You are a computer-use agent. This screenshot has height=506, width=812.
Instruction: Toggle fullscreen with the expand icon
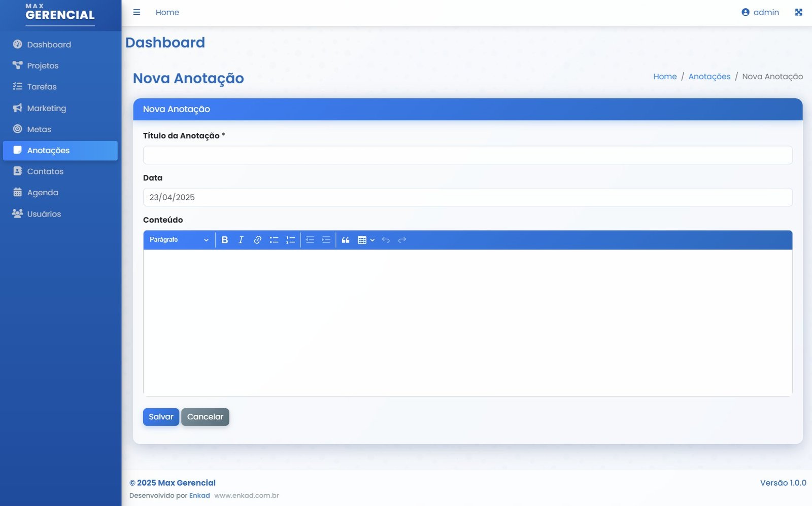tap(798, 12)
